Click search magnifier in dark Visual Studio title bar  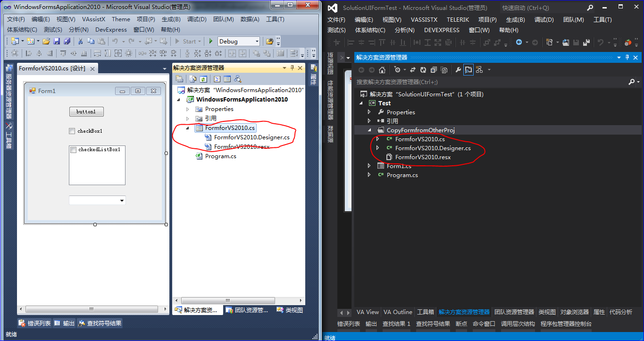point(590,8)
